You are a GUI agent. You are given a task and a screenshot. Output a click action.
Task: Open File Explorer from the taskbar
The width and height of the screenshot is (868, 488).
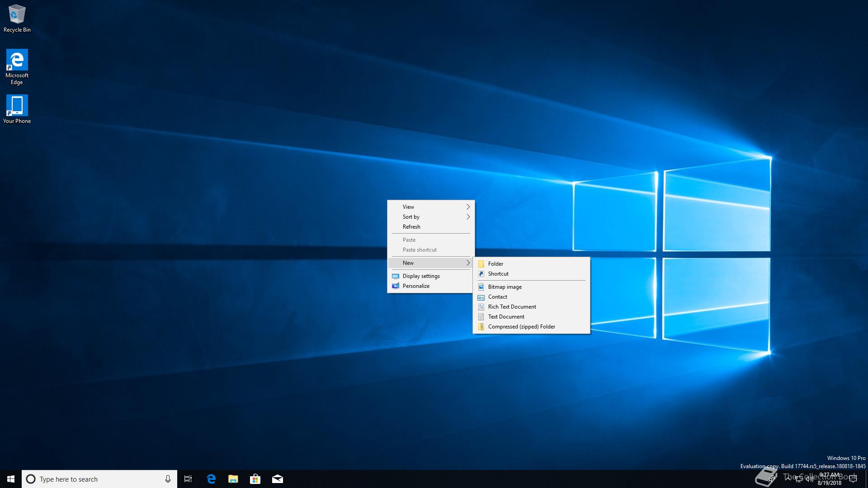(x=233, y=479)
